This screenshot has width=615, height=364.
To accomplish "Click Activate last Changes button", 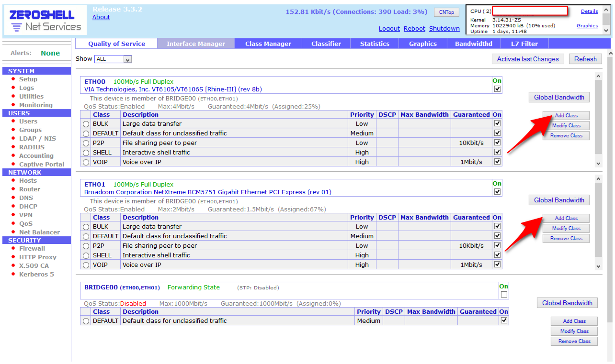I will tap(528, 59).
